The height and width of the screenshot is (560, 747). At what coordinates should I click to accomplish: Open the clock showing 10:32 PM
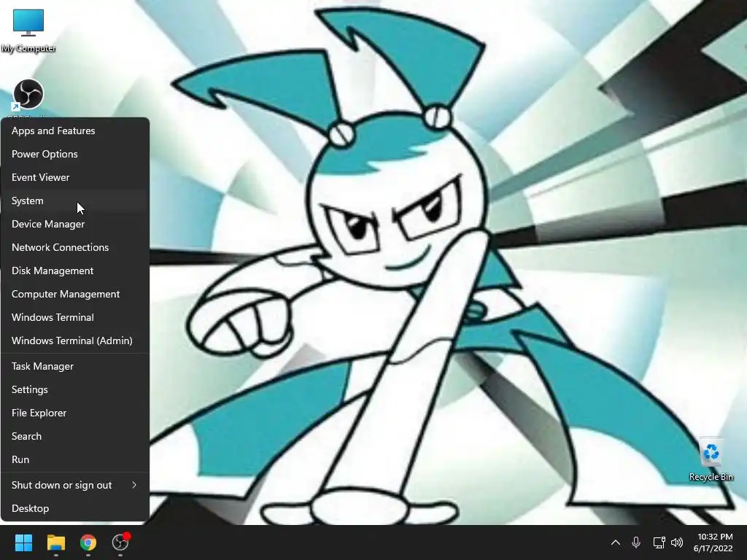coord(713,542)
